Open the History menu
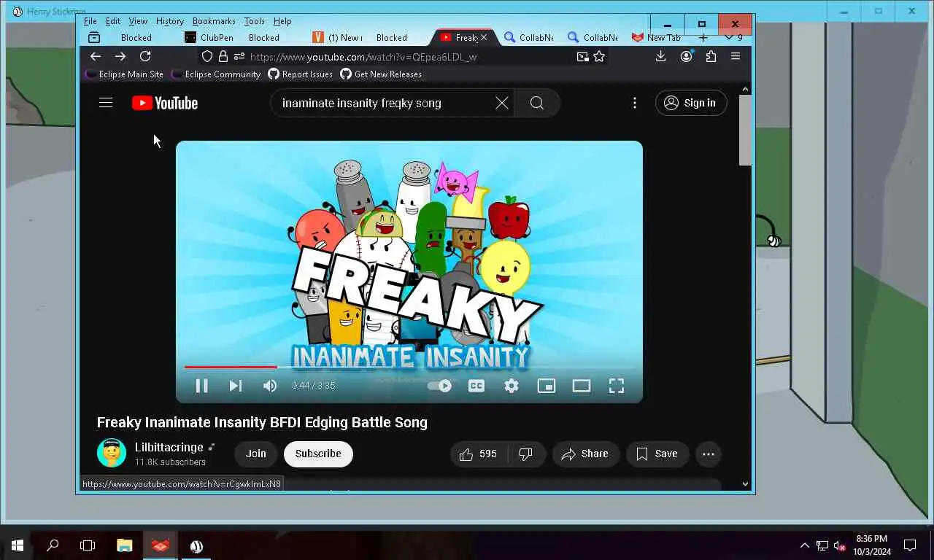Screen dimensions: 934x560 [170, 21]
